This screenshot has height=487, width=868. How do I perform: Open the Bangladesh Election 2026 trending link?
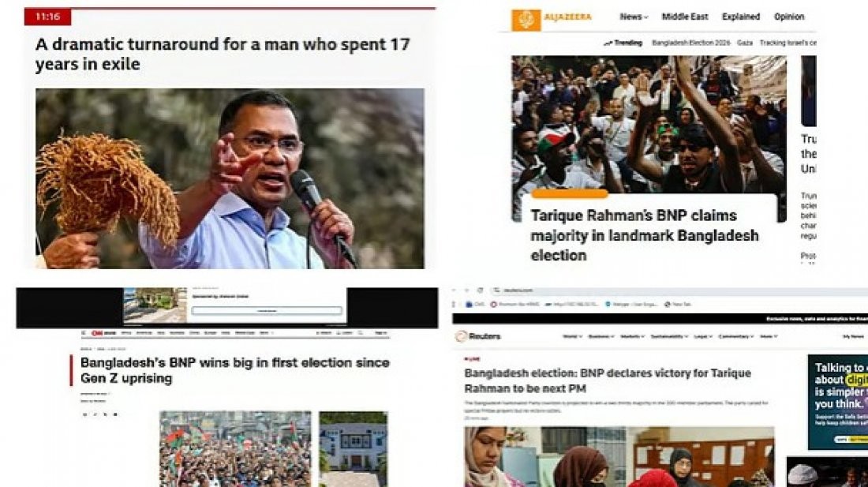(691, 43)
